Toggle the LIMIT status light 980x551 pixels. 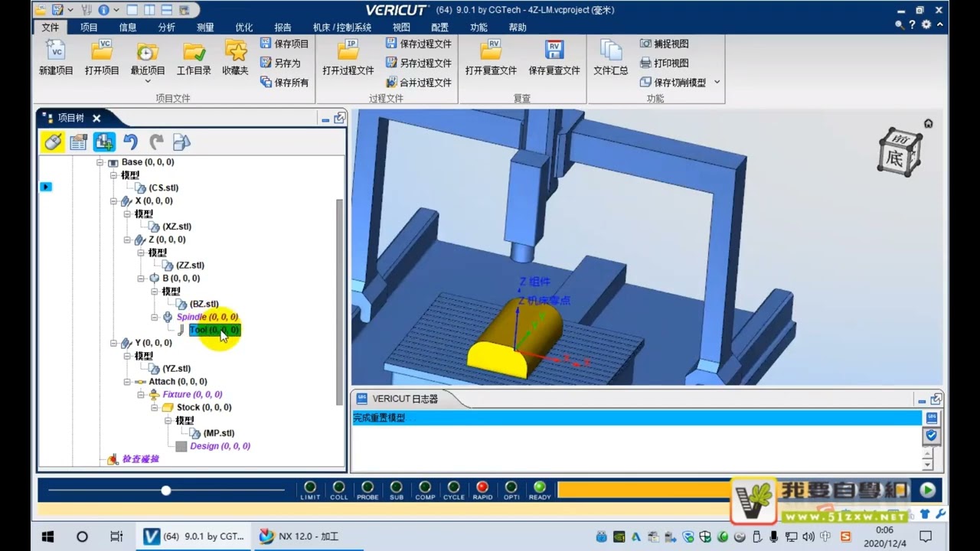coord(310,487)
